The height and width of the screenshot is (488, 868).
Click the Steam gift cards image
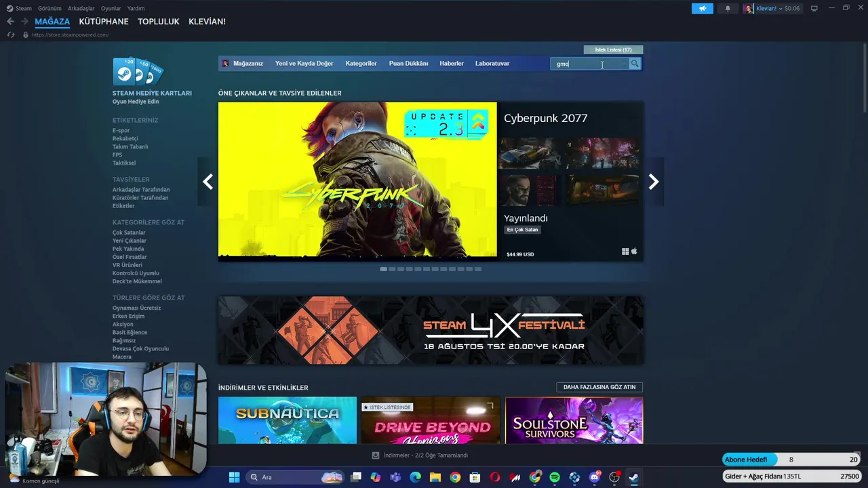(138, 71)
